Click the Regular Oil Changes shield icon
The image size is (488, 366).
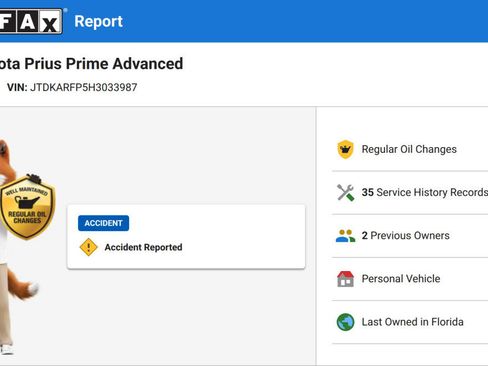click(345, 149)
